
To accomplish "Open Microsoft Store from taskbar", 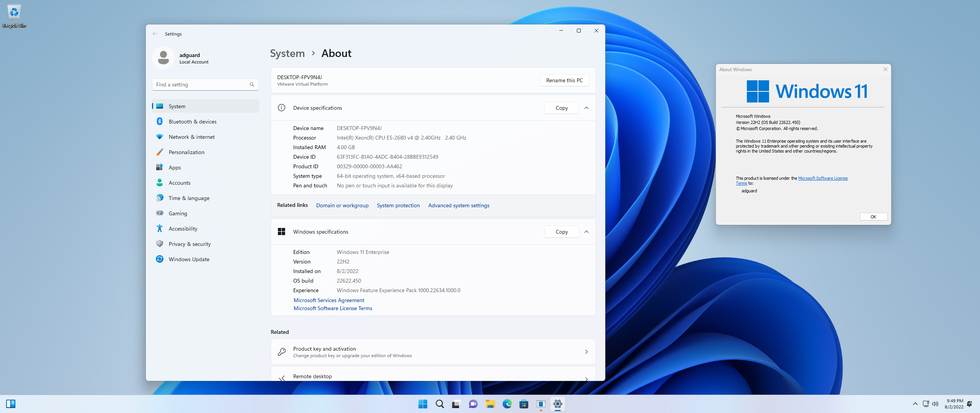I will [524, 404].
